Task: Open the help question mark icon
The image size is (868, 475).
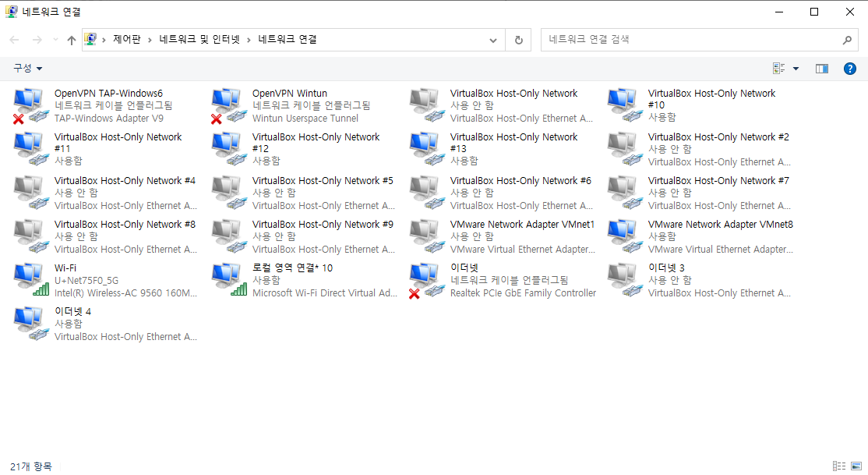Action: [x=850, y=69]
